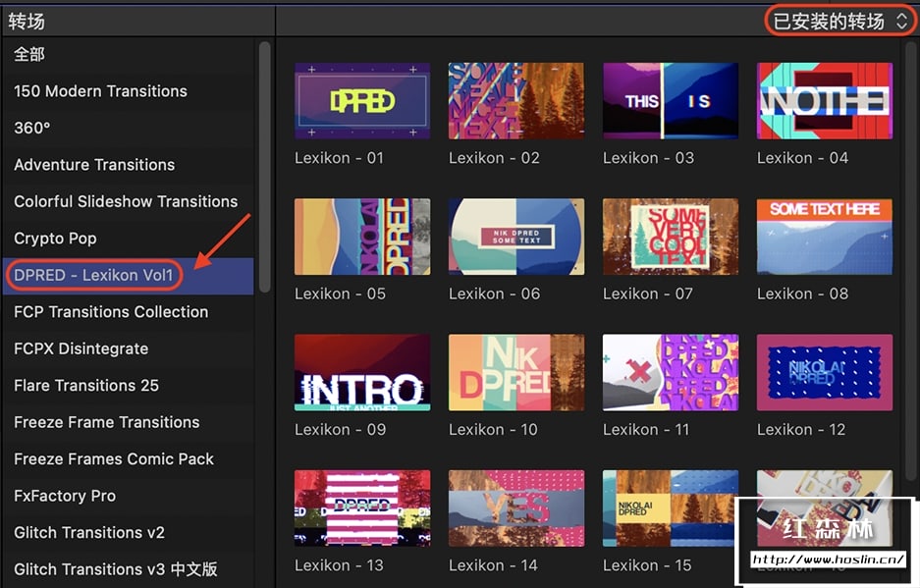Viewport: 920px width, 588px height.
Task: Click the 'Lexikon - 06' label text
Action: tap(494, 294)
